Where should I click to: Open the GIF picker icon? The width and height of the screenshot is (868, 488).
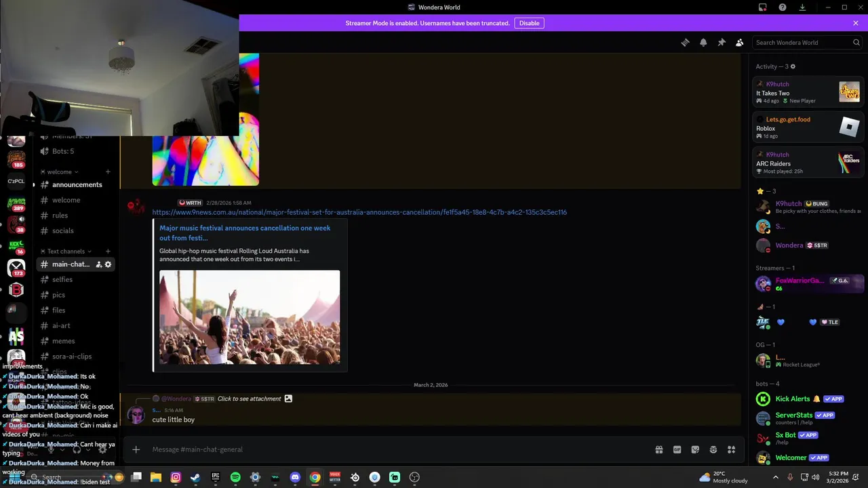[x=677, y=449]
